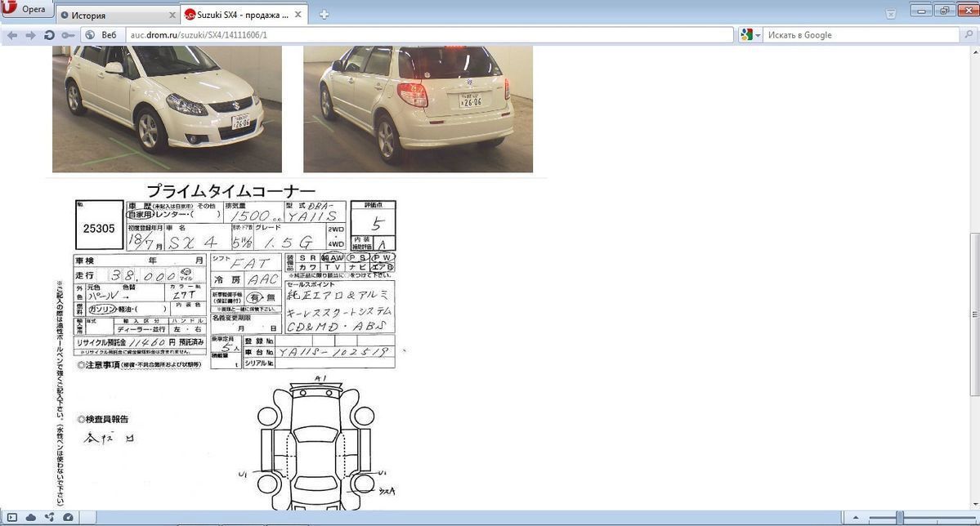
Task: Close the История tab
Action: [172, 15]
